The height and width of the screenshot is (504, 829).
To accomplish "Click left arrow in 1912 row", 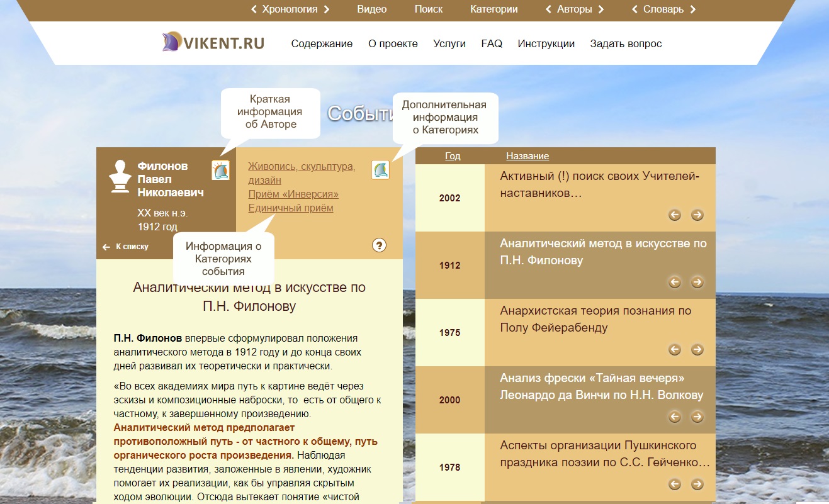I will (675, 283).
